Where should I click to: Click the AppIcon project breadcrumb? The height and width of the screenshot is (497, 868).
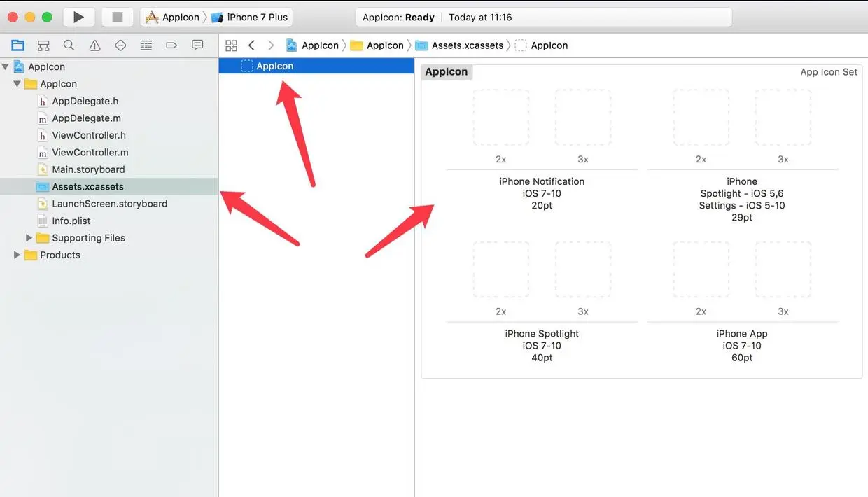pyautogui.click(x=312, y=45)
